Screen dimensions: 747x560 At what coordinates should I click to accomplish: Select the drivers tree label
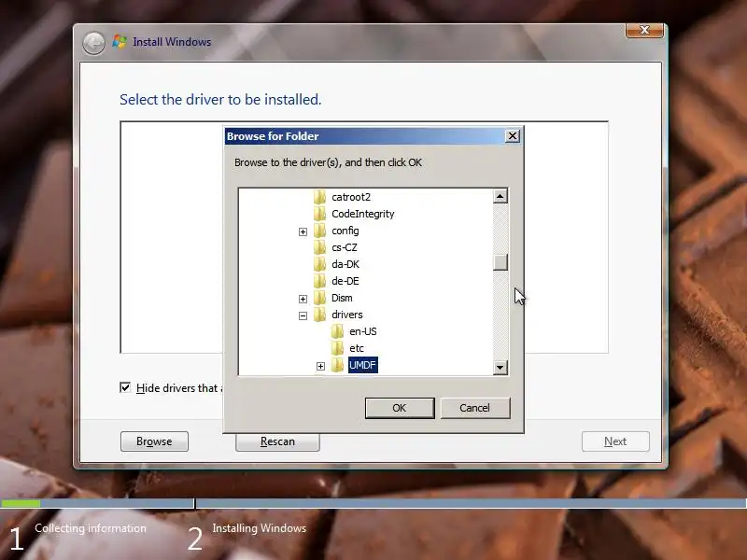point(347,315)
